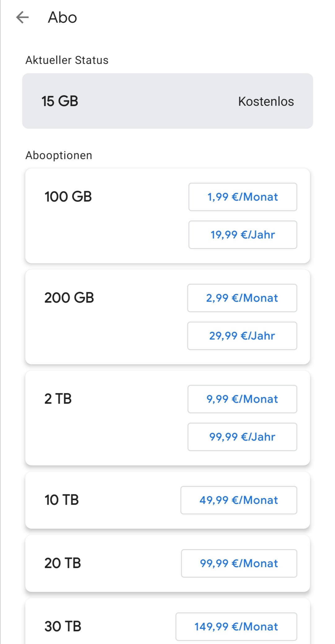The image size is (335, 644).
Task: Pick the 20 TB 99,99 €/Monat button
Action: point(239,563)
